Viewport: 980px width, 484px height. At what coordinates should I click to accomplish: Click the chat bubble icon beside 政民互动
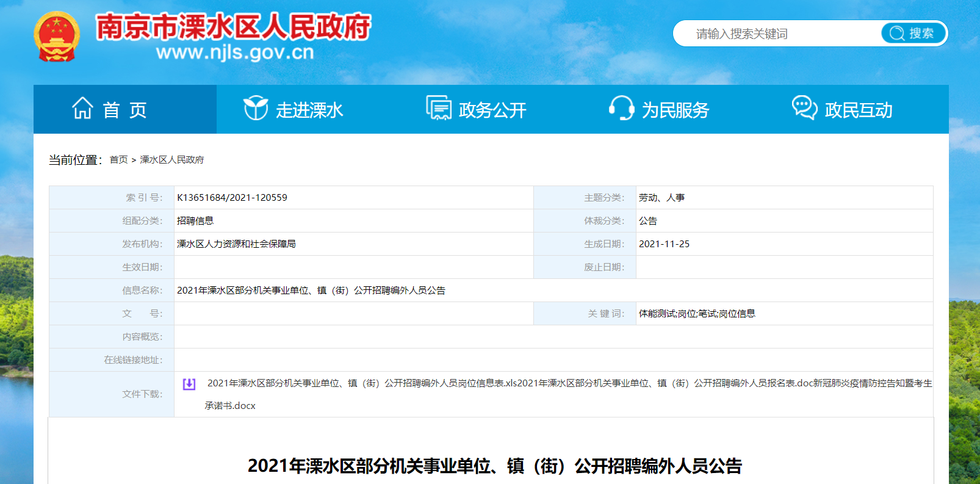(x=804, y=108)
